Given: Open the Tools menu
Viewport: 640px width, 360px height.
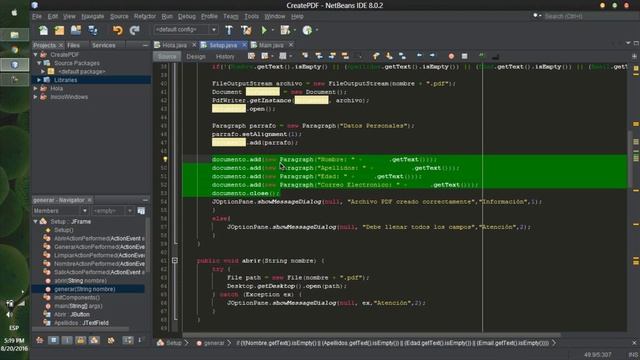Looking at the screenshot, I should [251, 16].
